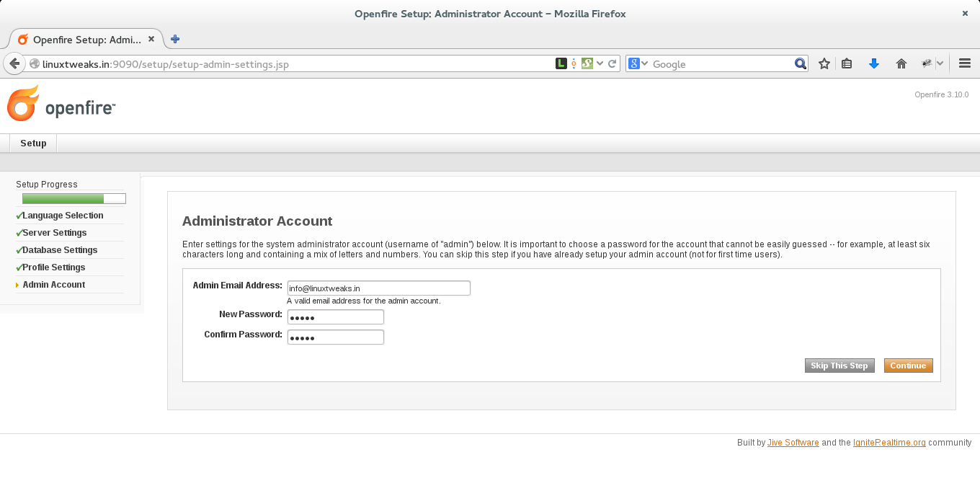Select Language Selection step
This screenshot has width=980, height=478.
(63, 216)
